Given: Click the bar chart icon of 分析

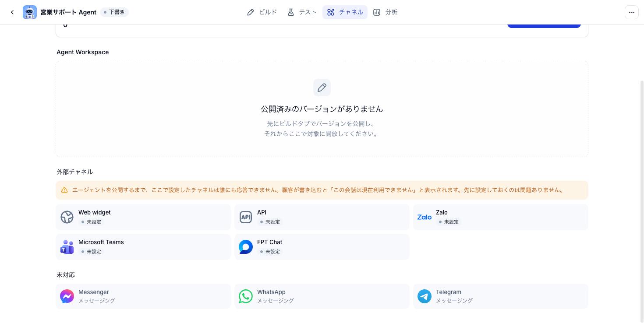Looking at the screenshot, I should point(377,12).
